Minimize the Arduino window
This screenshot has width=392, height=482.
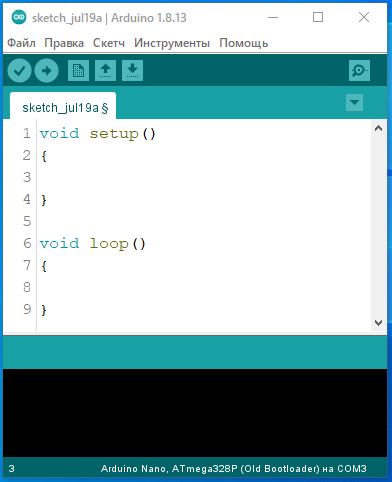(273, 17)
